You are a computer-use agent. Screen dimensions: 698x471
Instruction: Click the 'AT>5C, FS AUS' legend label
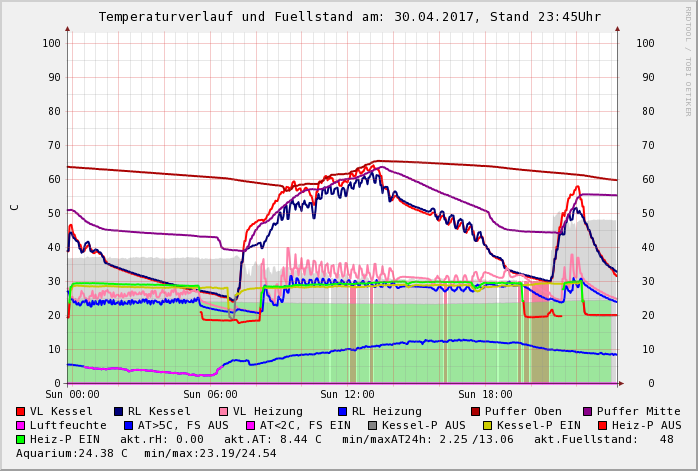click(x=183, y=426)
